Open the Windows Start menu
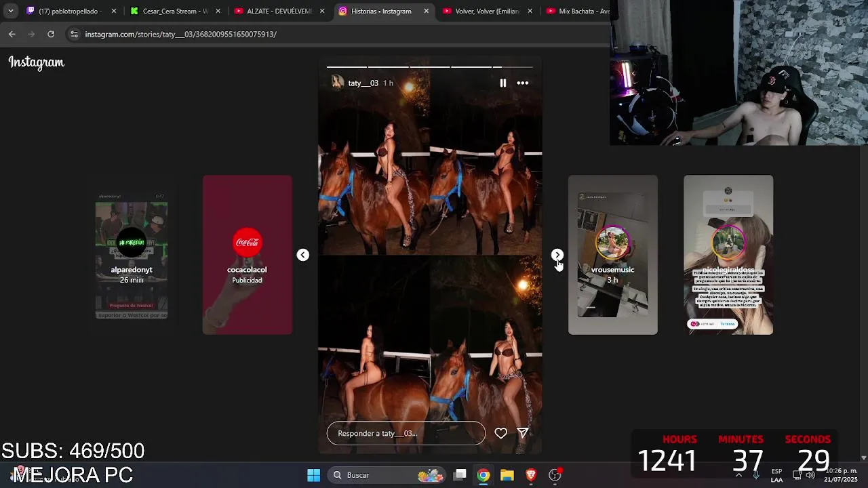Viewport: 868px width, 488px height. click(313, 475)
